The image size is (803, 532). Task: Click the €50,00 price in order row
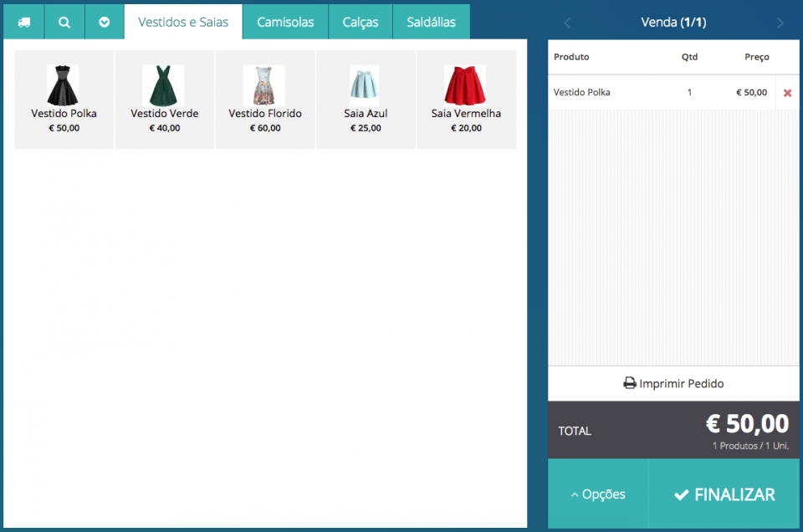(x=751, y=93)
